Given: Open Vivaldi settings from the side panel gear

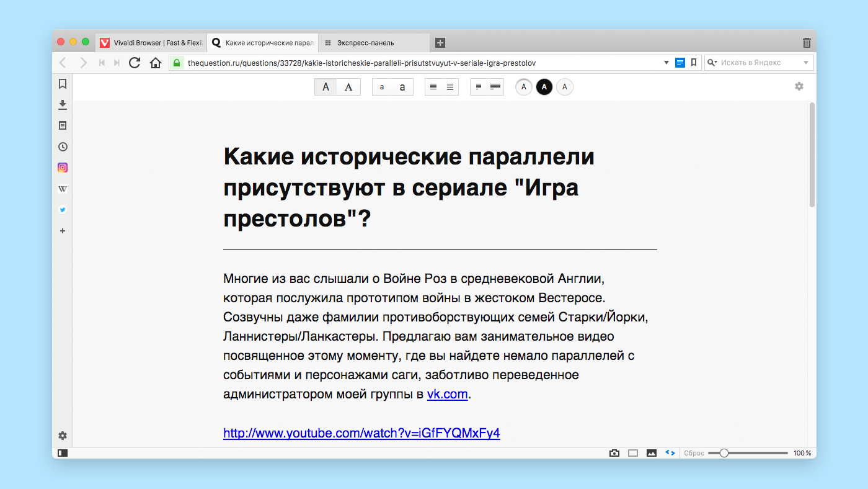Looking at the screenshot, I should tap(63, 436).
